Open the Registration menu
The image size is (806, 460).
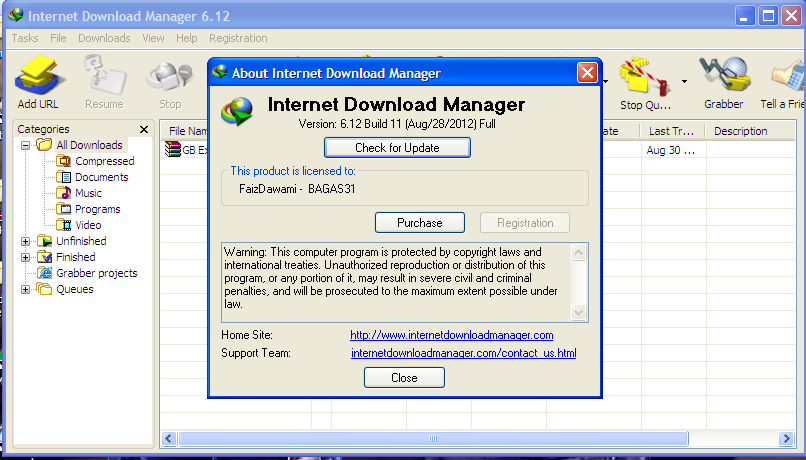click(x=238, y=38)
